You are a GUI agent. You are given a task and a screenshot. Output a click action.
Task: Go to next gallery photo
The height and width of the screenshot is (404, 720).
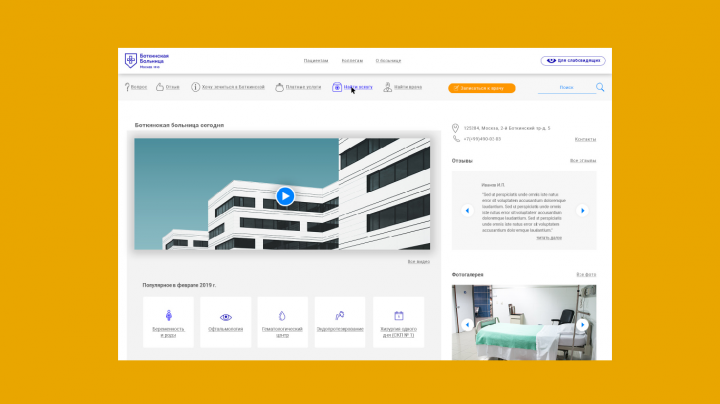click(582, 325)
